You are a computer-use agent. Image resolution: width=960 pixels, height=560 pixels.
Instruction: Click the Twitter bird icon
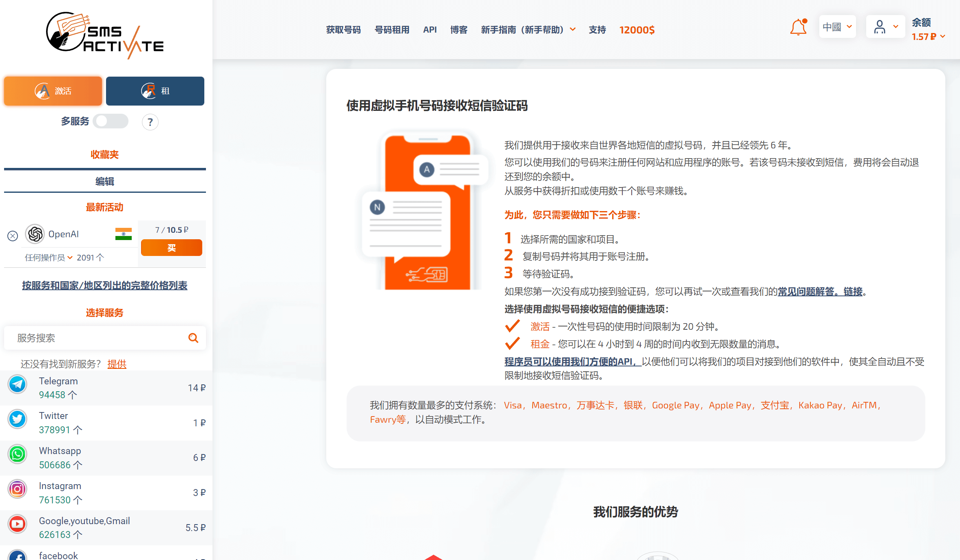(18, 419)
